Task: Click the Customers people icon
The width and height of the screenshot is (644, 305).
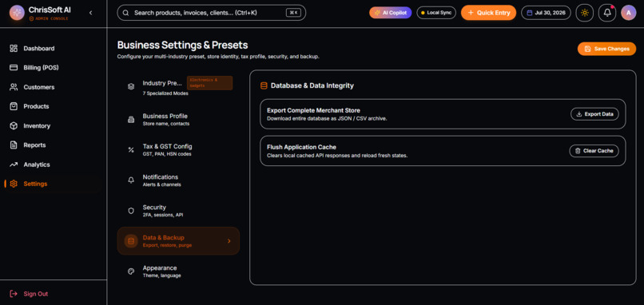Action: 14,87
